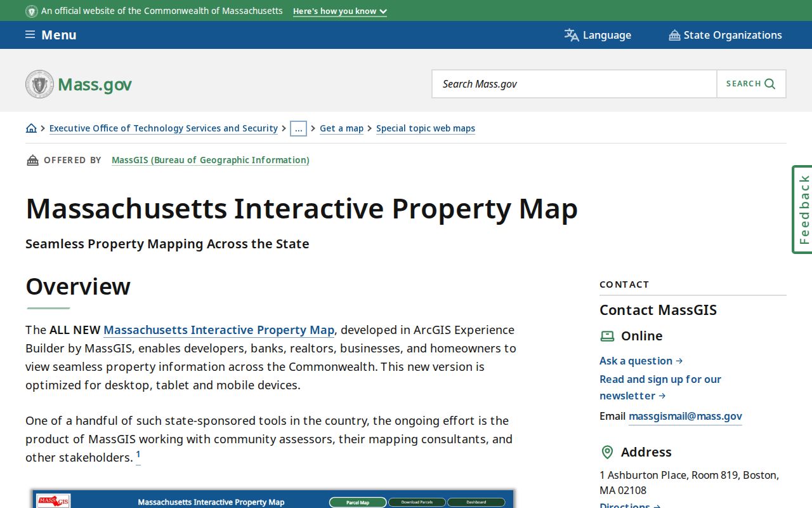Email massgismail@mass.gov
The height and width of the screenshot is (508, 812).
tap(685, 416)
